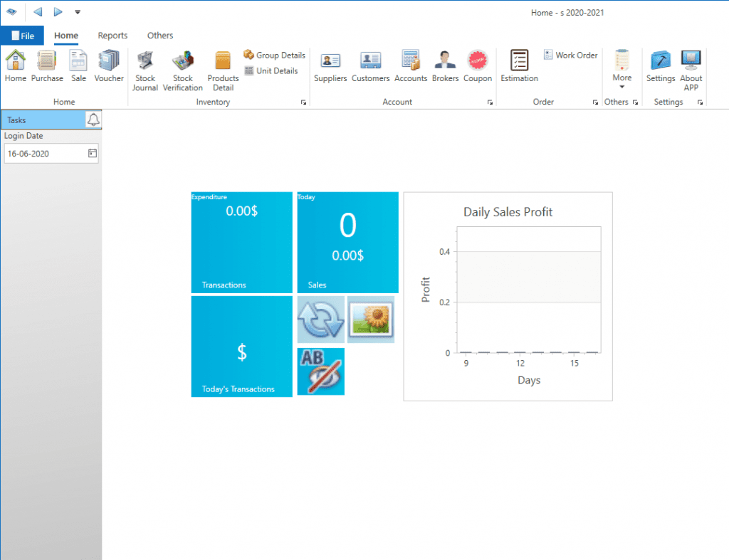729x560 pixels.
Task: Click the blue refresh arrows tile
Action: coord(320,319)
